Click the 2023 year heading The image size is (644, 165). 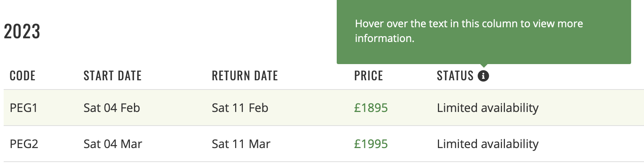[x=22, y=31]
